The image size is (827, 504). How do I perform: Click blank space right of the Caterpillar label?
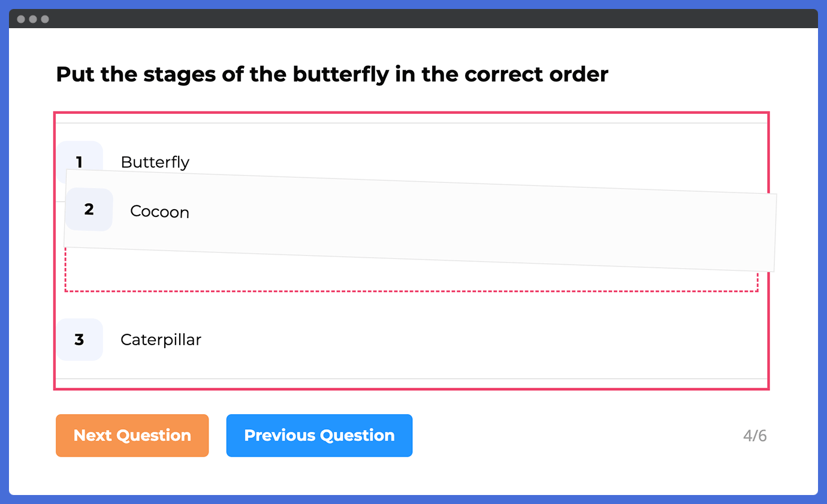(479, 340)
